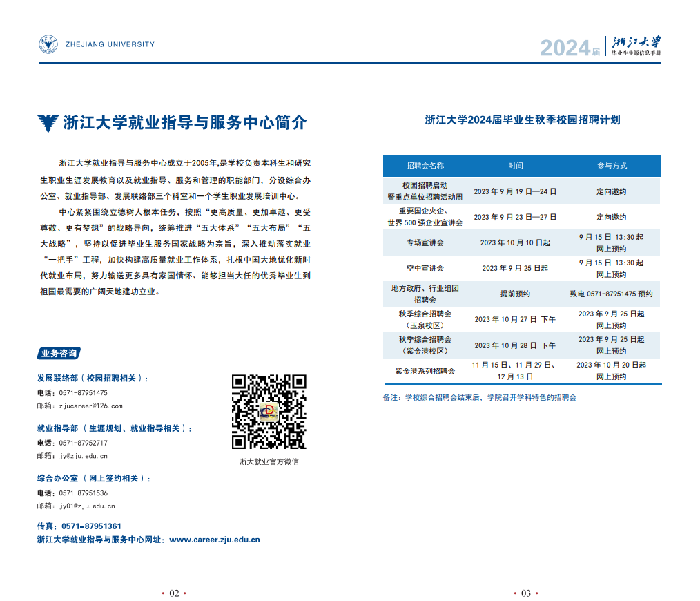Select the 招聘会名称 table column header
The height and width of the screenshot is (601, 700).
425,166
